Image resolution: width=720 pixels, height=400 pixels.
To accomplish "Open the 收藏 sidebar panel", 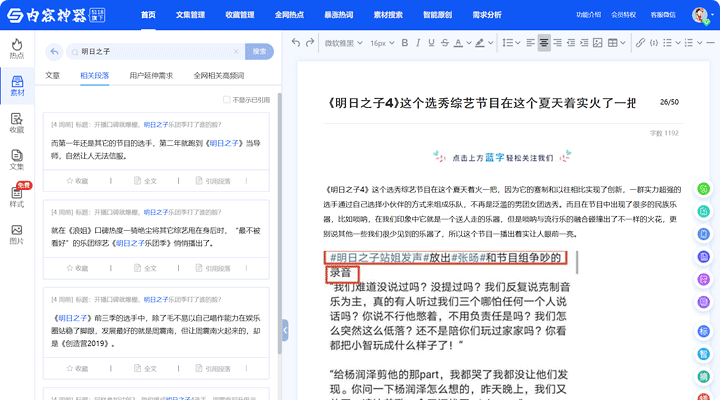I will click(x=16, y=122).
